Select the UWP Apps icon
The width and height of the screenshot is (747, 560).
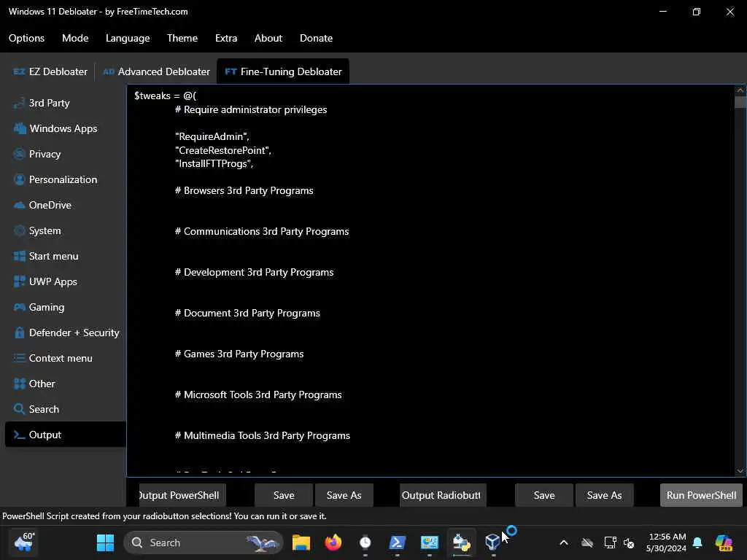[20, 281]
